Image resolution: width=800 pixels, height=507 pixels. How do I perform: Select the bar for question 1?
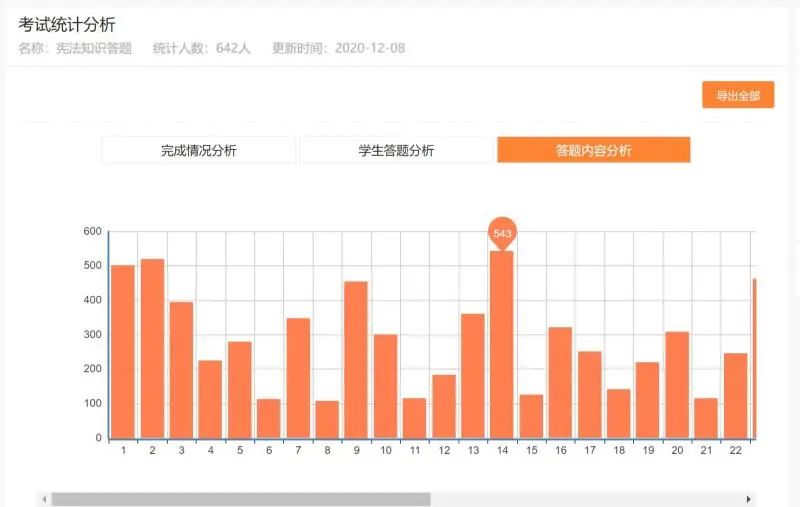coord(123,351)
